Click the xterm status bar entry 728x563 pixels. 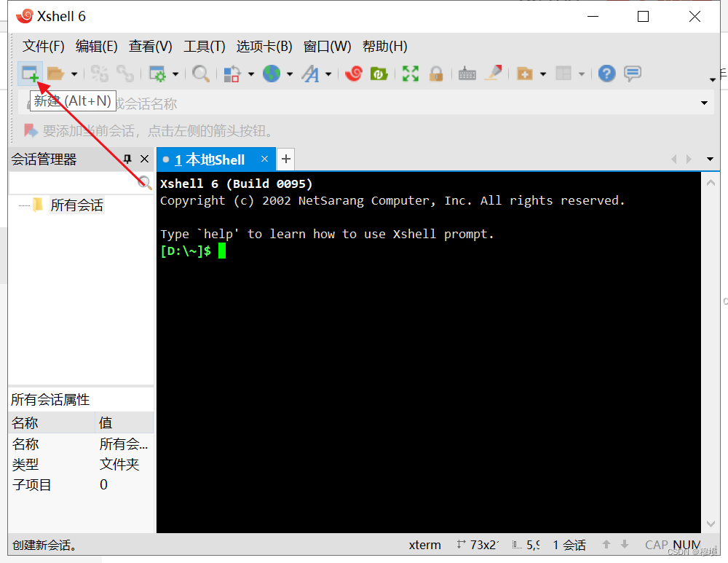tap(425, 545)
